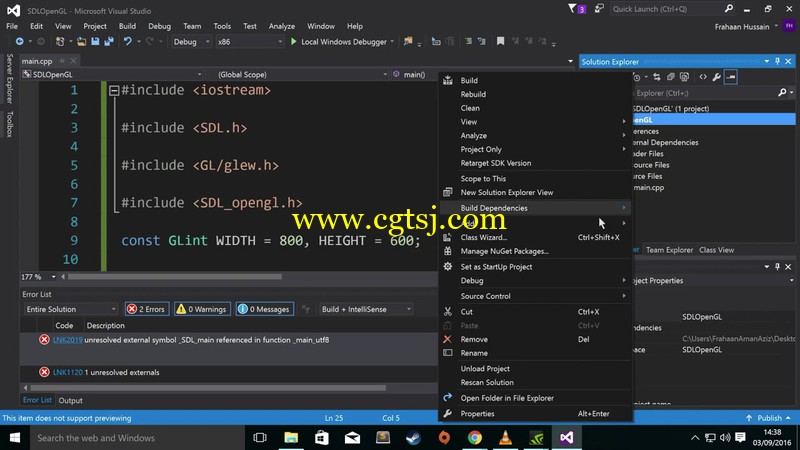
Task: Select Unload Project menu entry
Action: tap(535, 369)
